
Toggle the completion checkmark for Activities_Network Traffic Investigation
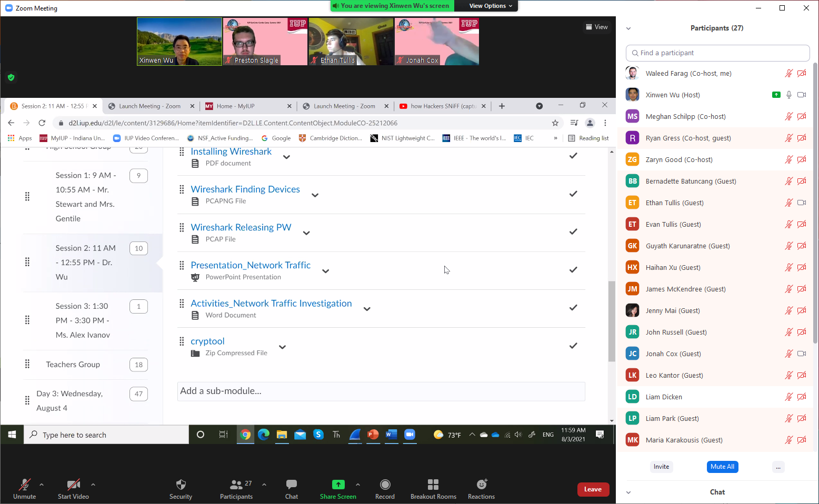(573, 307)
